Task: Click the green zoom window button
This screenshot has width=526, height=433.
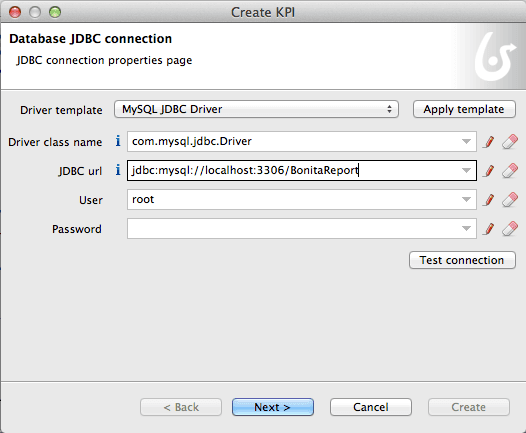Action: (x=55, y=12)
